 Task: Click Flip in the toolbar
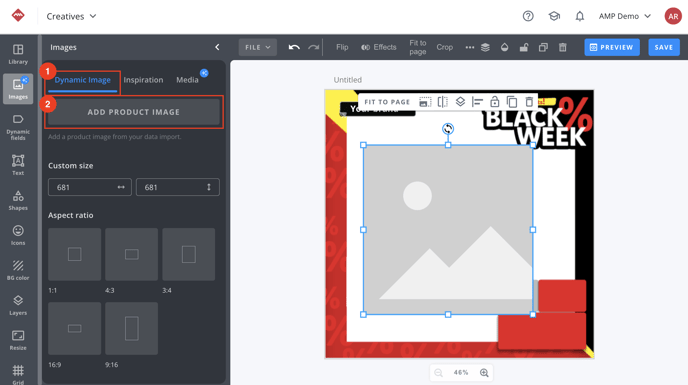click(342, 47)
